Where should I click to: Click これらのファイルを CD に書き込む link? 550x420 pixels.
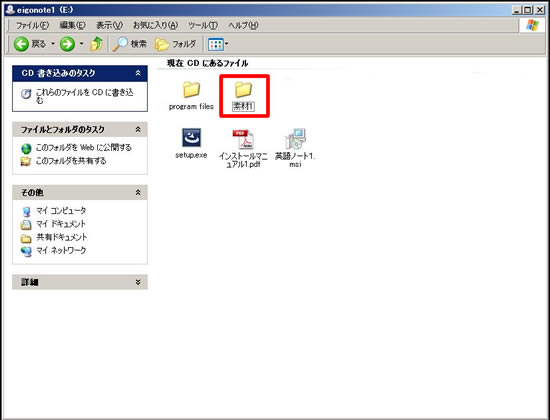click(85, 96)
